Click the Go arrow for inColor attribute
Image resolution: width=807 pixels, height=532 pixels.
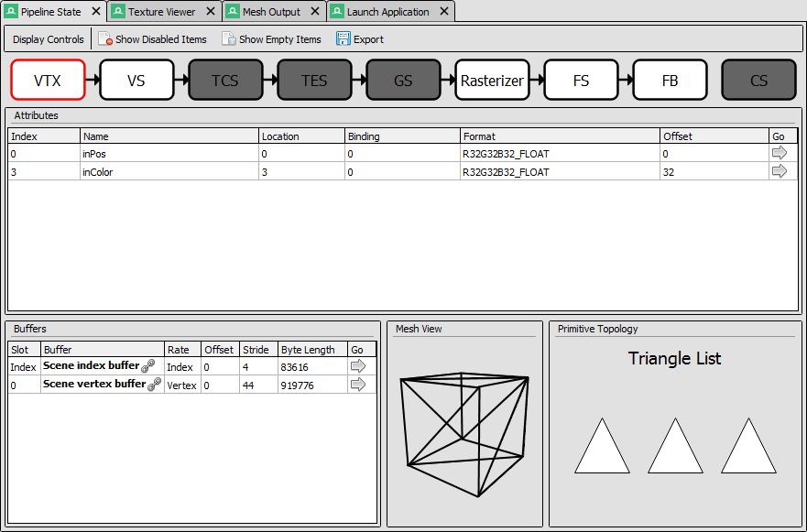(x=780, y=171)
